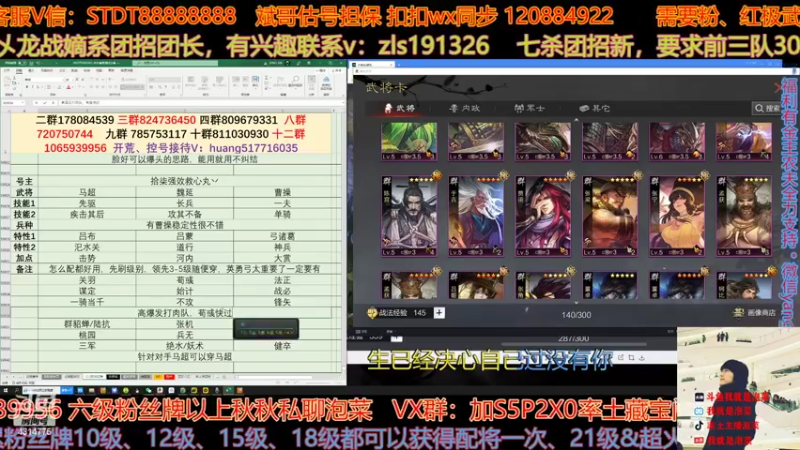The width and height of the screenshot is (800, 450).
Task: Click the Excel icon in the taskbar
Action: 229,390
